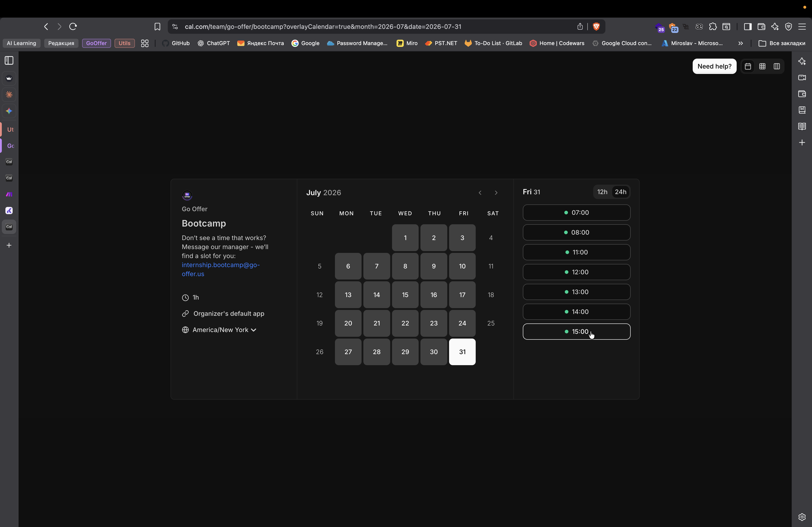Open the America/New York timezone dropdown
Viewport: 812px width, 527px height.
pyautogui.click(x=224, y=330)
